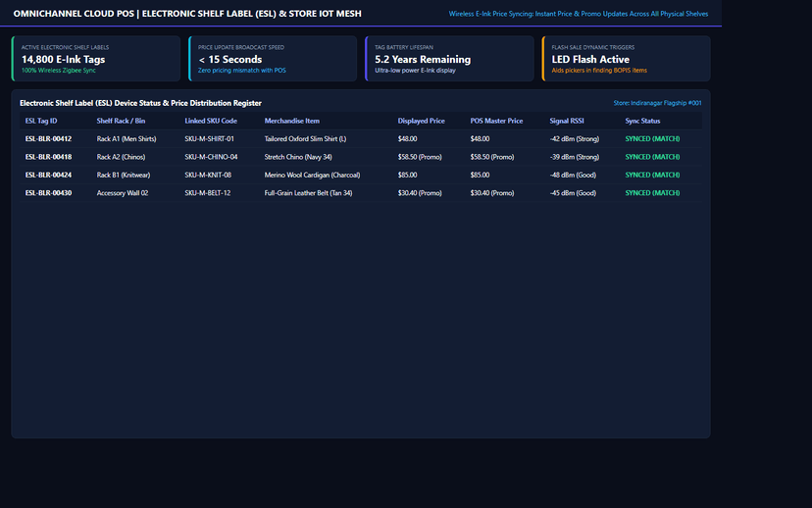The image size is (812, 508).
Task: Click the Signal RSSI column header
Action: [x=567, y=121]
